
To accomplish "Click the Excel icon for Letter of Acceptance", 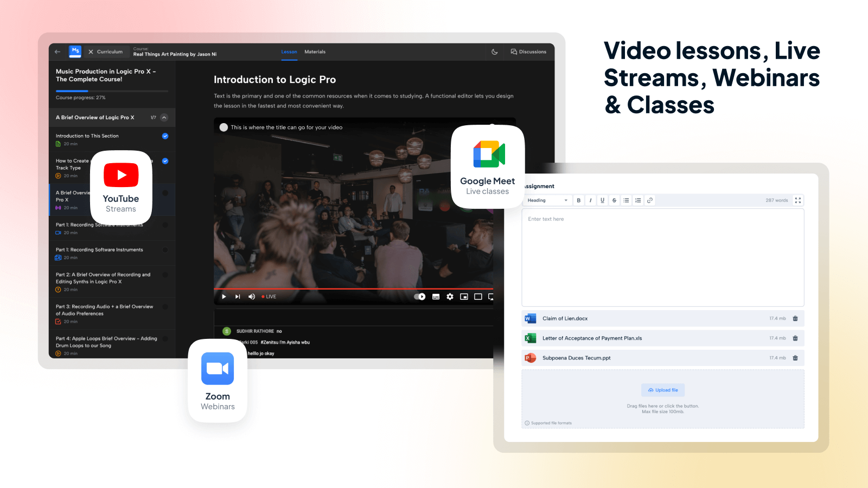I will coord(530,338).
